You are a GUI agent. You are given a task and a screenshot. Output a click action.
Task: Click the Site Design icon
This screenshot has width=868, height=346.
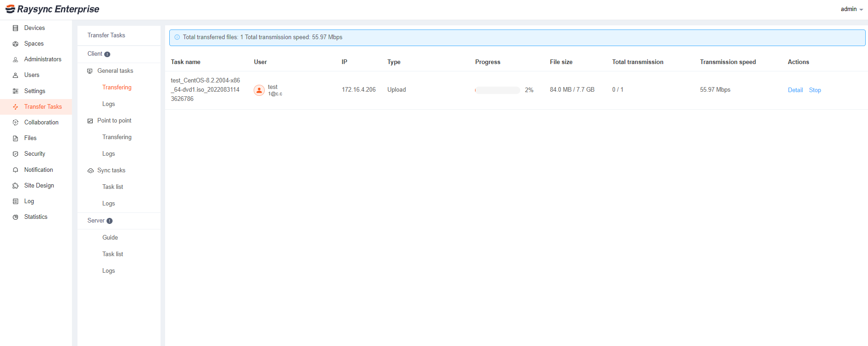tap(15, 186)
